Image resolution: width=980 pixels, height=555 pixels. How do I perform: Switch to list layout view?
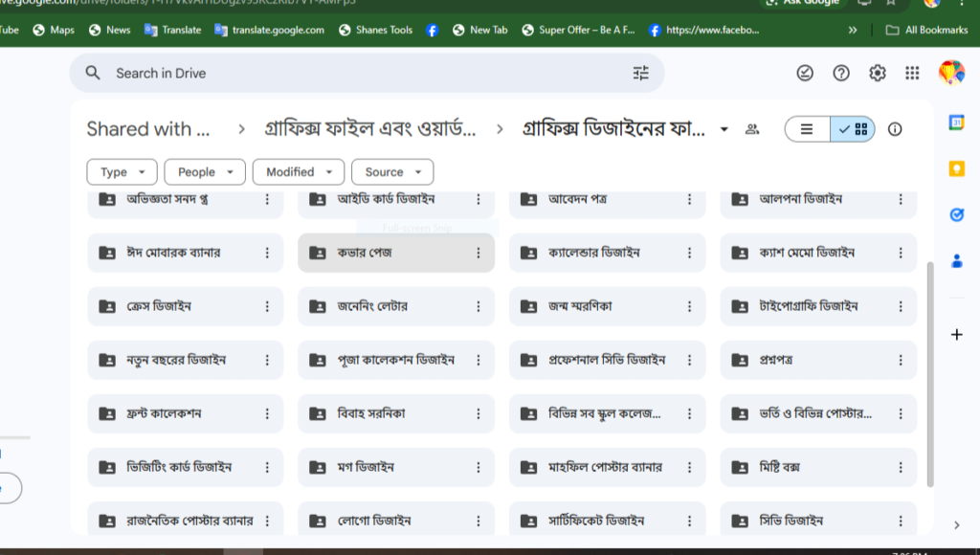click(x=807, y=129)
